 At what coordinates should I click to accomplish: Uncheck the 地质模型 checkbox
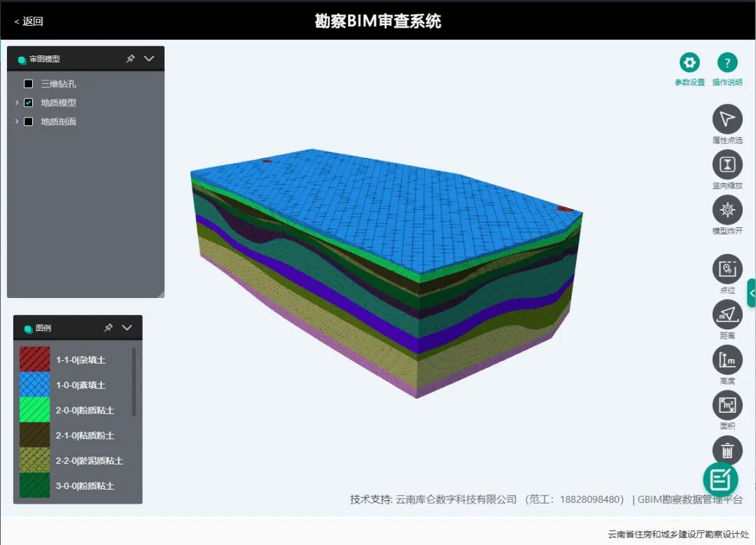click(x=29, y=103)
